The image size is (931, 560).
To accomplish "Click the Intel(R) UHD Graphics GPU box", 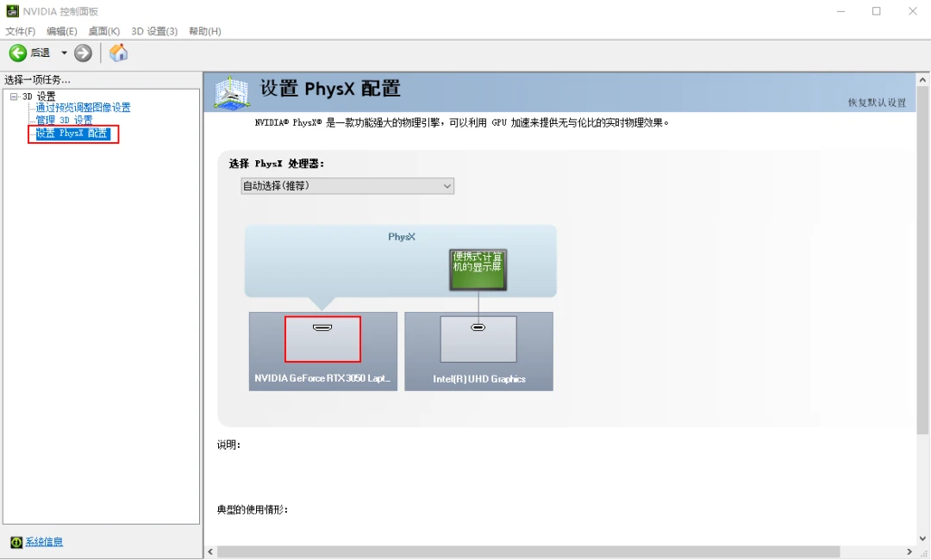I will click(478, 352).
